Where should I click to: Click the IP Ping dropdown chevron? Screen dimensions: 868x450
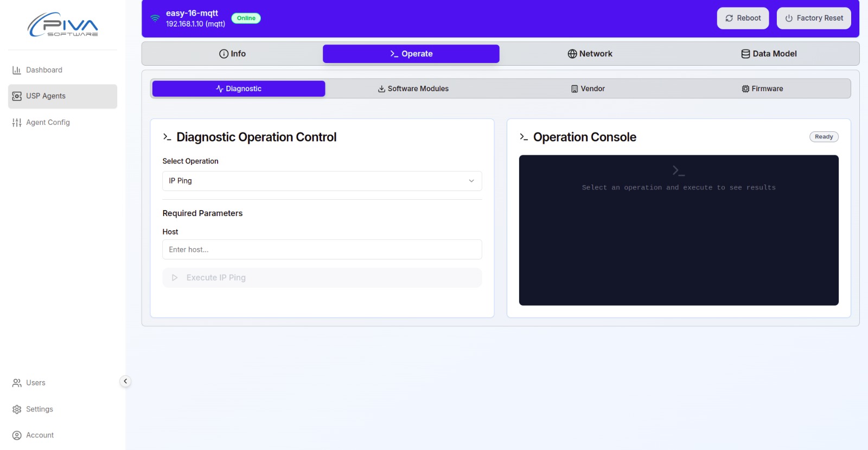(471, 181)
